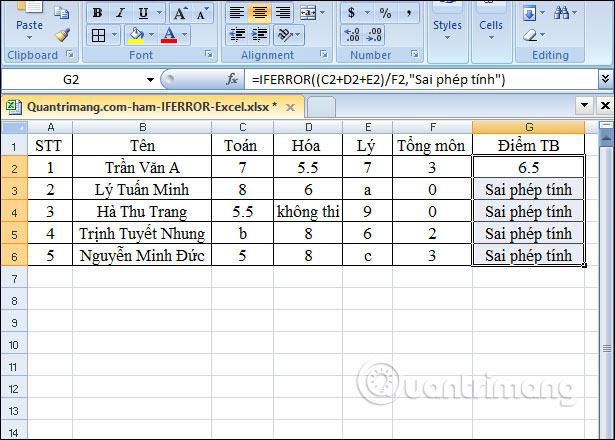Viewport: 615px width, 440px height.
Task: Align text left
Action: click(237, 13)
